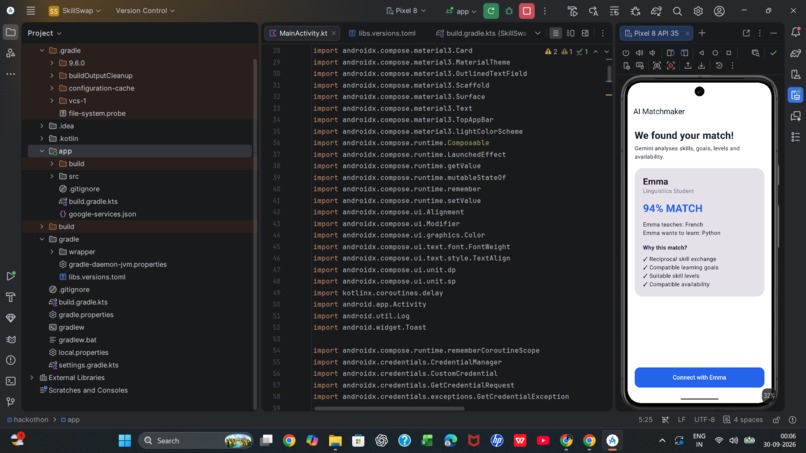
Task: Switch editor to Split view
Action: click(570, 33)
